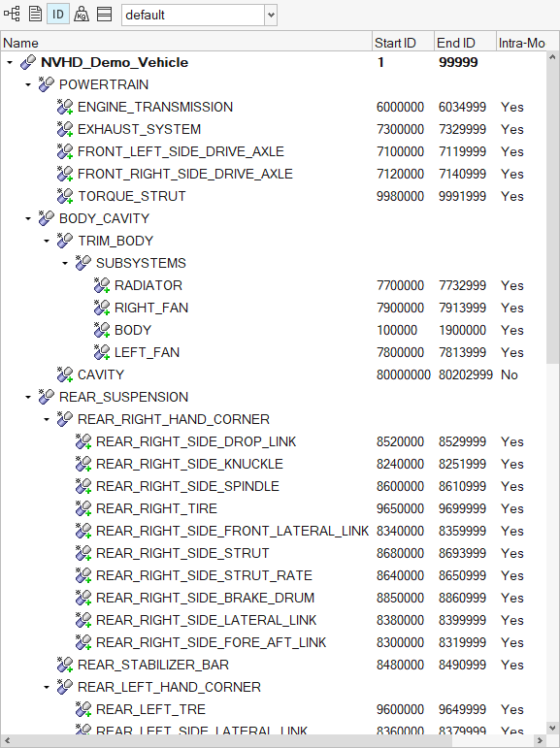
Task: Select the REAR_RIGHT_SIDE_LATERAL_LINK item
Action: point(207,620)
